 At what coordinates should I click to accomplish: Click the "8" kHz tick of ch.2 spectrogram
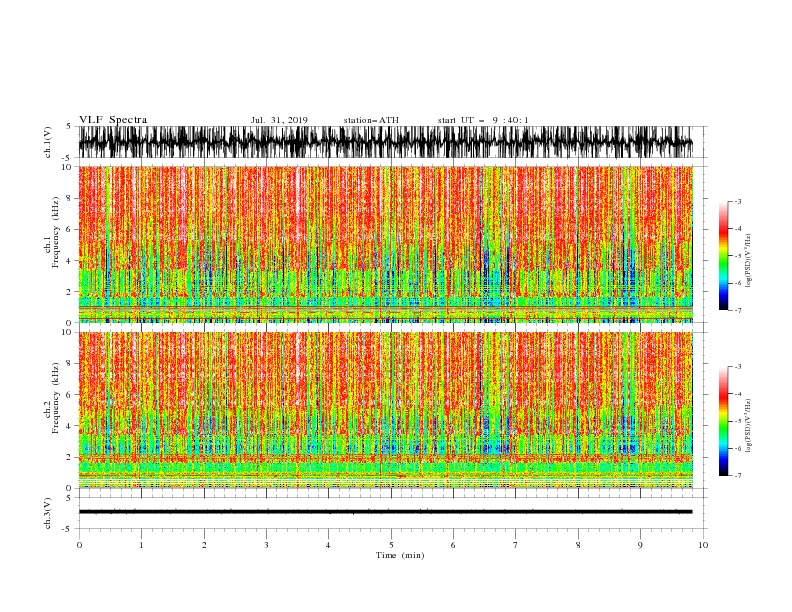tap(70, 364)
